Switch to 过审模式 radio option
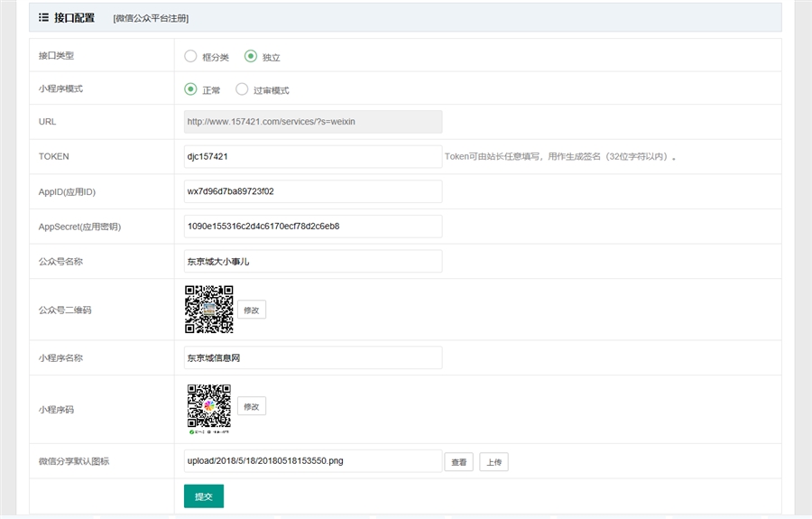This screenshot has width=812, height=519. 242,89
